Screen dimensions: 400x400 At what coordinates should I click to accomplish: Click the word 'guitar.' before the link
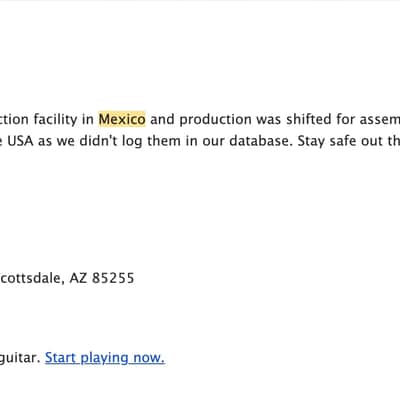click(20, 358)
